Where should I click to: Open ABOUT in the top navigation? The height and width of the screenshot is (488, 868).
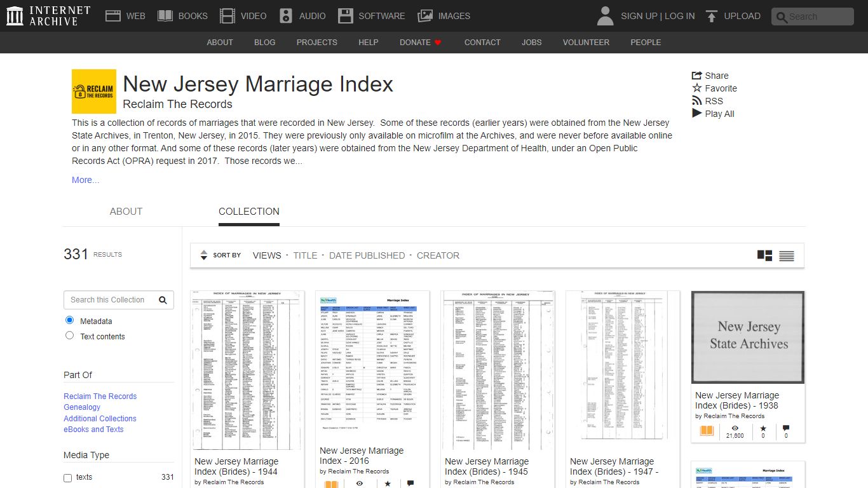point(220,43)
